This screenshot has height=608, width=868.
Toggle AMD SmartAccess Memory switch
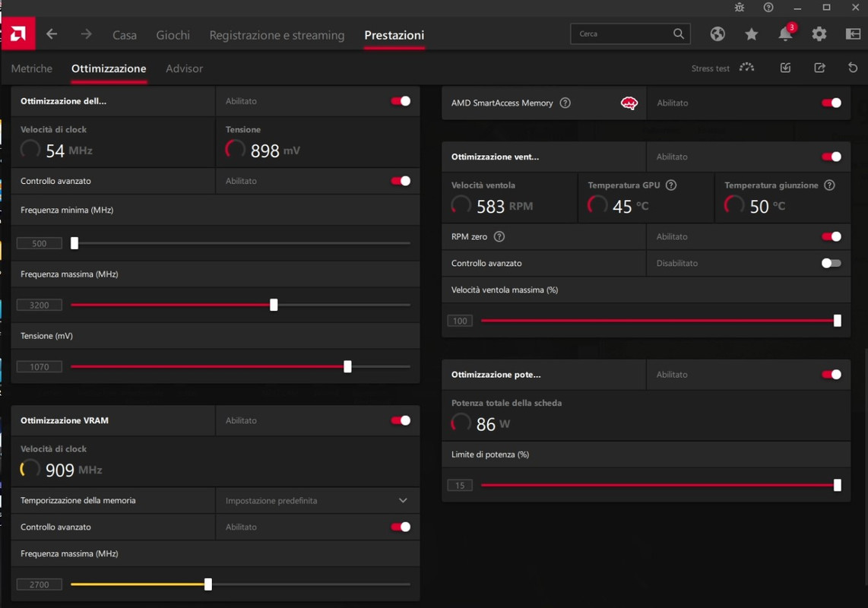(832, 103)
